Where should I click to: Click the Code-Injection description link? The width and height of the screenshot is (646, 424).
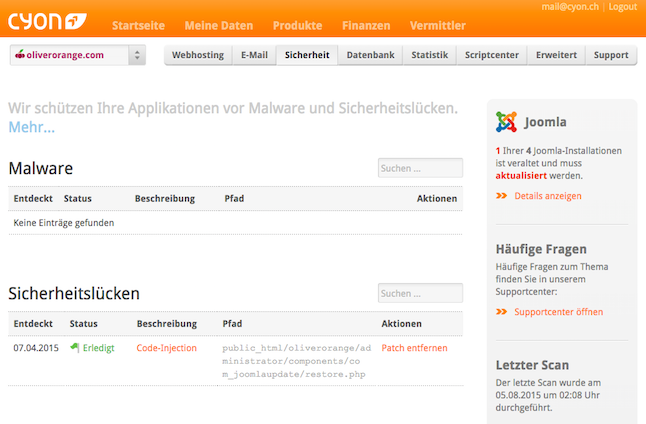tap(166, 348)
